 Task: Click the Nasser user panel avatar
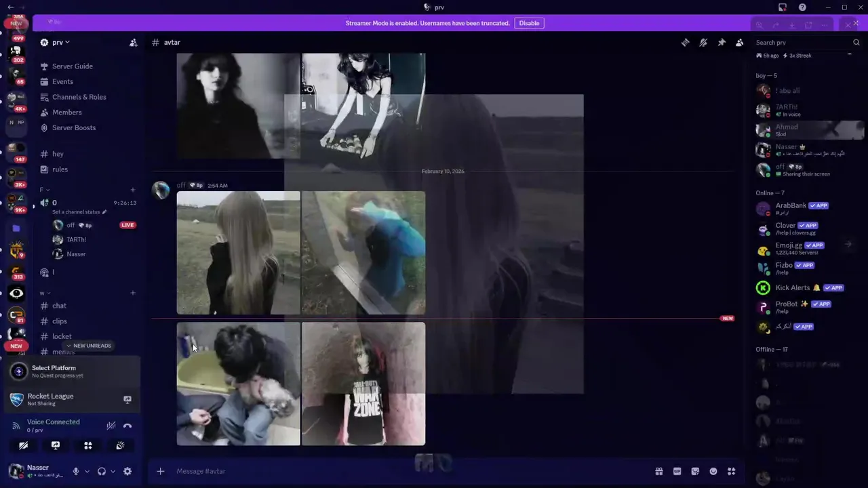click(x=16, y=471)
